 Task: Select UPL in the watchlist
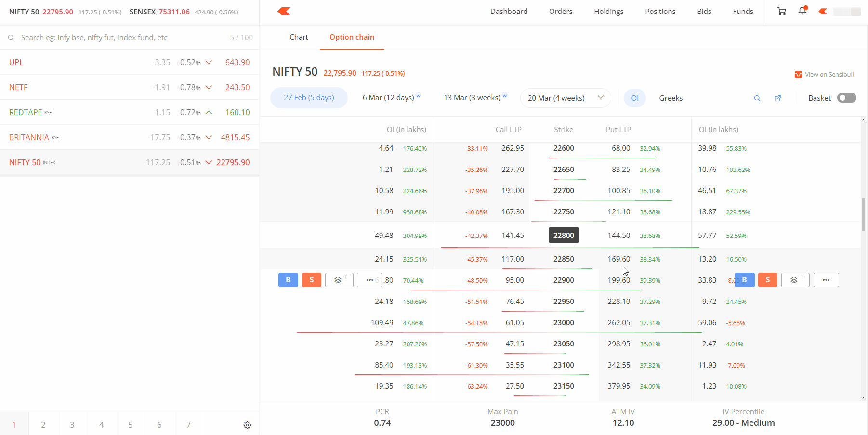(130, 62)
